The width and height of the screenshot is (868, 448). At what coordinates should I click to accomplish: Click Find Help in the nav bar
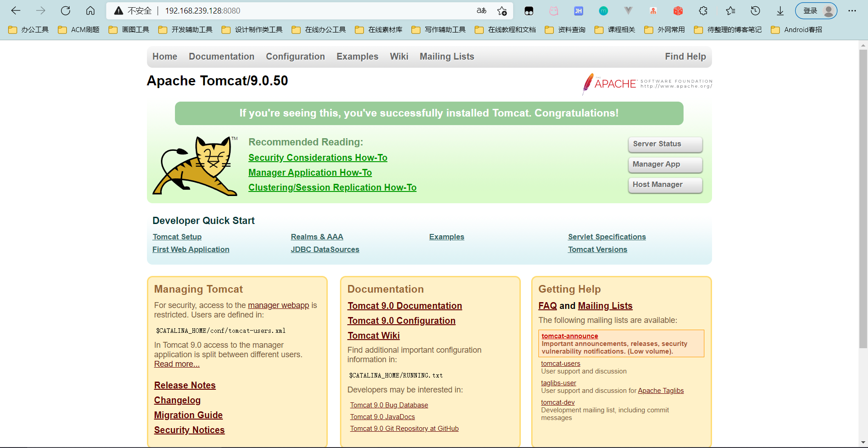[685, 56]
